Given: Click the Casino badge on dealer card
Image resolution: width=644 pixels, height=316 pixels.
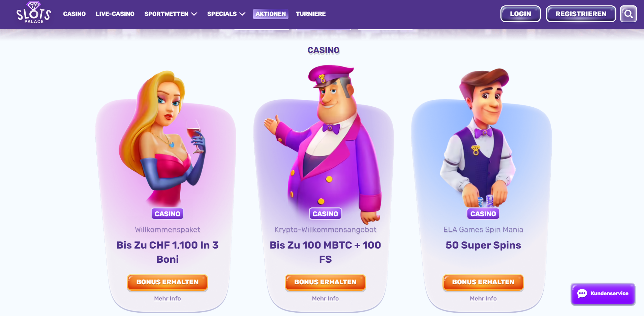Looking at the screenshot, I should pyautogui.click(x=483, y=214).
